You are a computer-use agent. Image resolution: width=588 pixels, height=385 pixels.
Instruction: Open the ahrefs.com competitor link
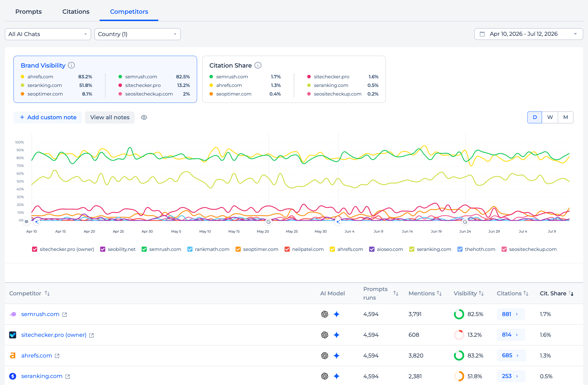click(x=37, y=356)
